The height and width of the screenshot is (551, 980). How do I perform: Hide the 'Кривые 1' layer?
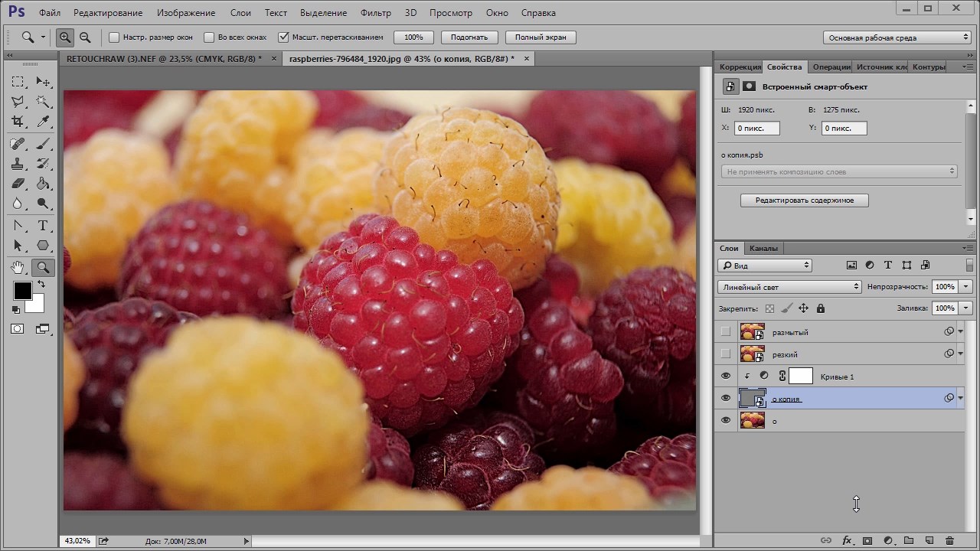[x=726, y=376]
